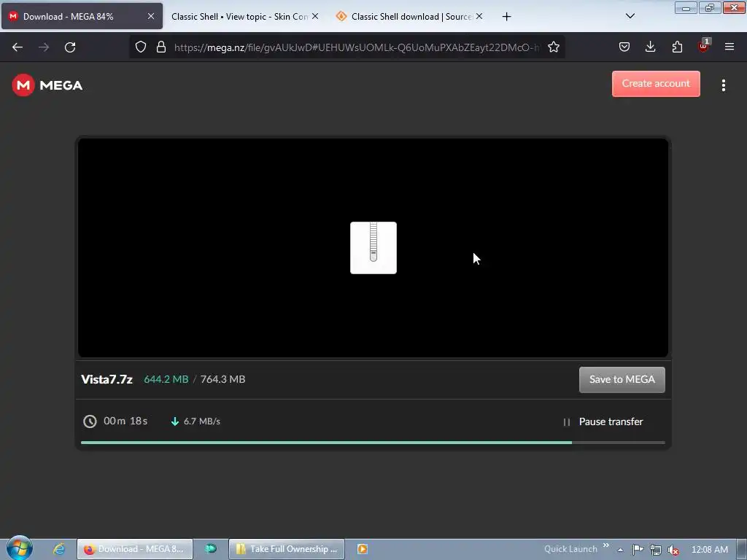Expand the list all tabs dropdown
Screen dimensions: 747x560
tap(630, 16)
